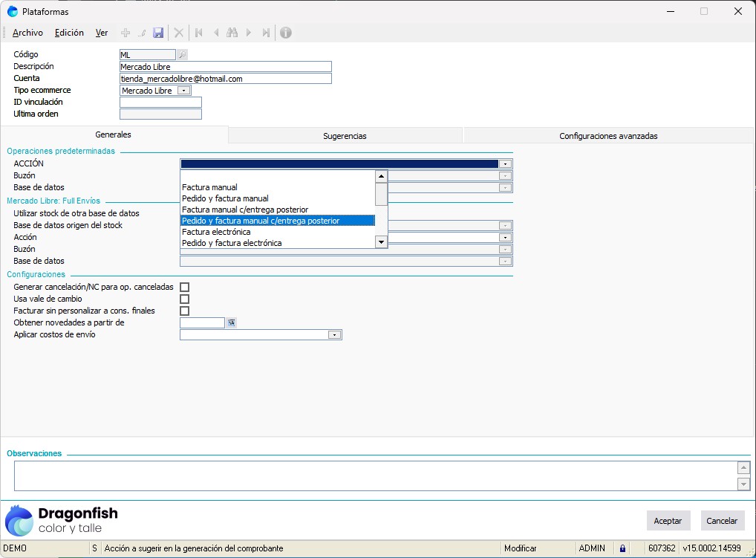This screenshot has width=756, height=558.
Task: Toggle Facturar sin personalizar a cons. finales
Action: [x=185, y=311]
